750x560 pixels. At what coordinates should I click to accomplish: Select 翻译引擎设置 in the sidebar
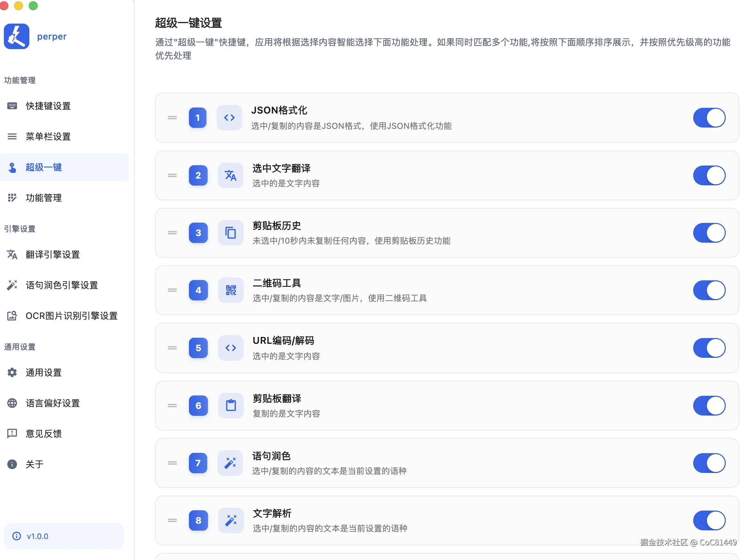coord(53,255)
